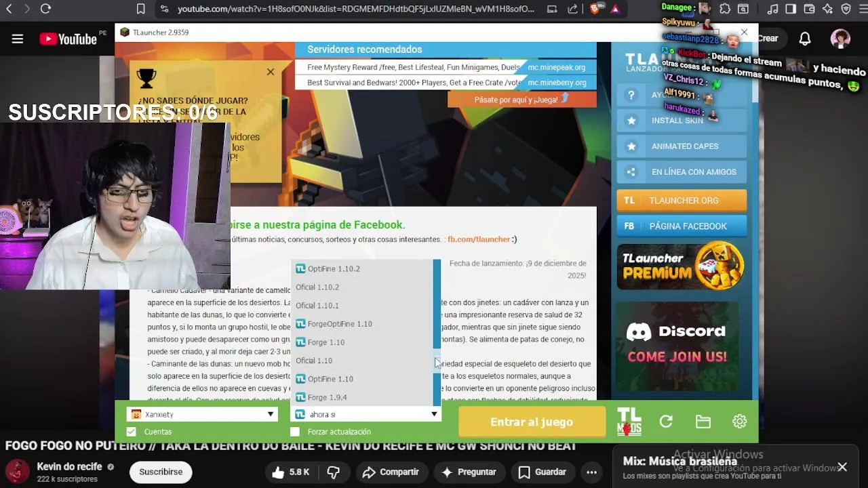Open Brave Shields lion icon

tap(595, 9)
